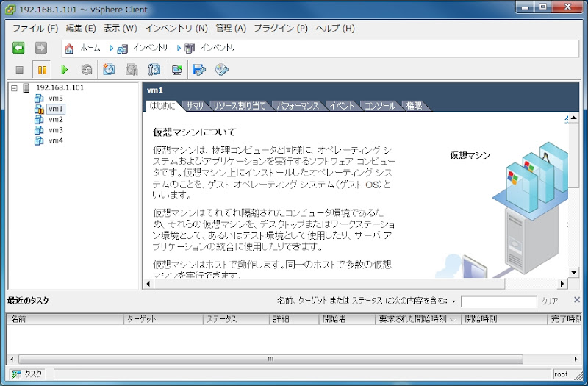Viewport: 588px width, 386px height.
Task: Open the ヘルプ (H) menu
Action: [x=335, y=29]
